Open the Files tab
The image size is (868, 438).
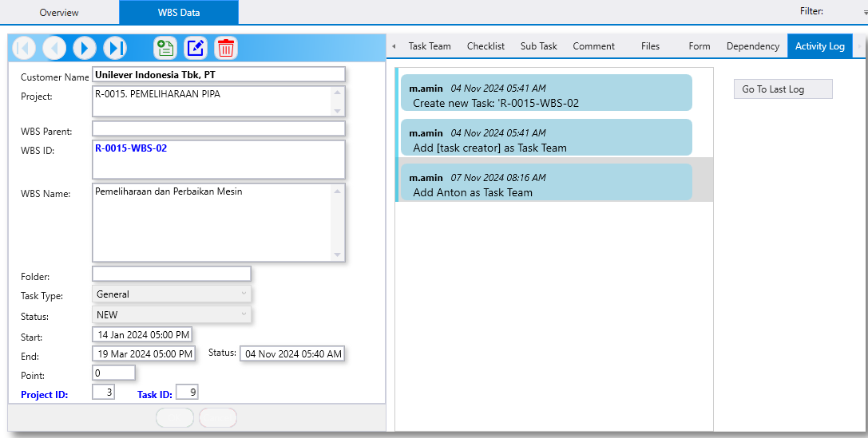pyautogui.click(x=651, y=46)
